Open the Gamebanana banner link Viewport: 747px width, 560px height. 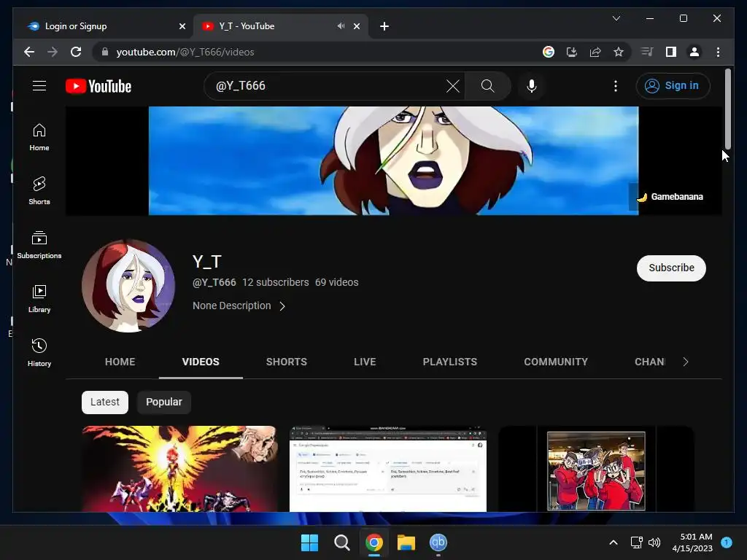(670, 197)
